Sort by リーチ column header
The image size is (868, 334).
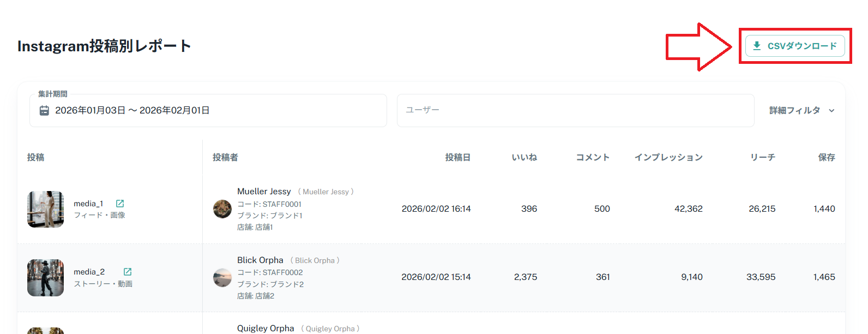coord(762,157)
